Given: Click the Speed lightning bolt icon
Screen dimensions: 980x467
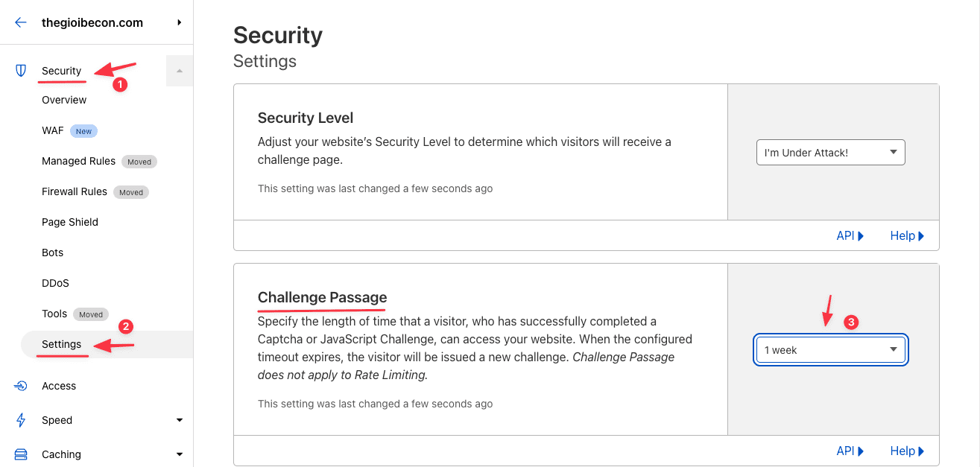Looking at the screenshot, I should click(x=20, y=419).
